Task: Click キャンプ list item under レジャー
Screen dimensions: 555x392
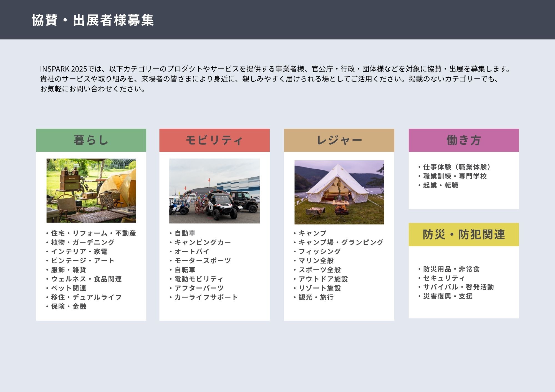Action: click(310, 233)
